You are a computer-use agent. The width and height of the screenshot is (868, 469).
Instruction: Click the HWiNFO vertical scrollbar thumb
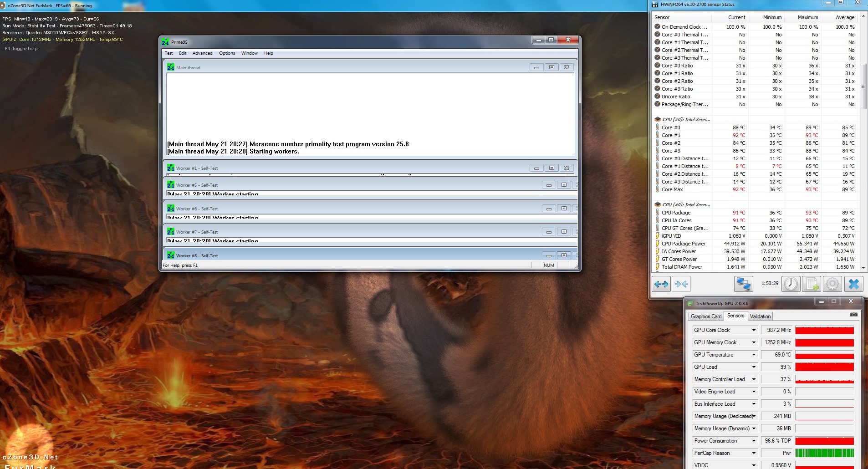863,87
